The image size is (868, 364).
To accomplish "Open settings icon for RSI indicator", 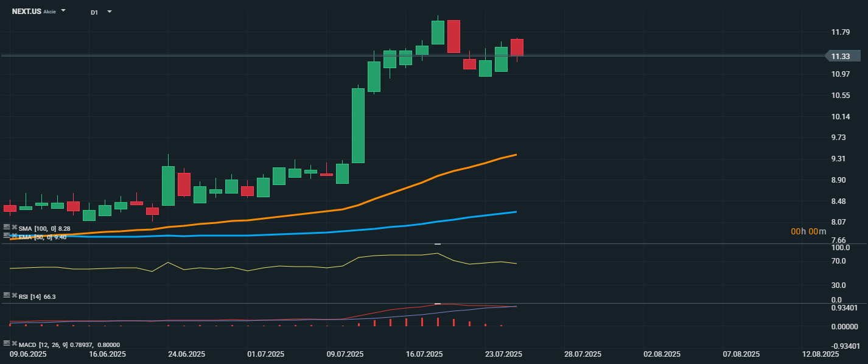I will (x=7, y=295).
